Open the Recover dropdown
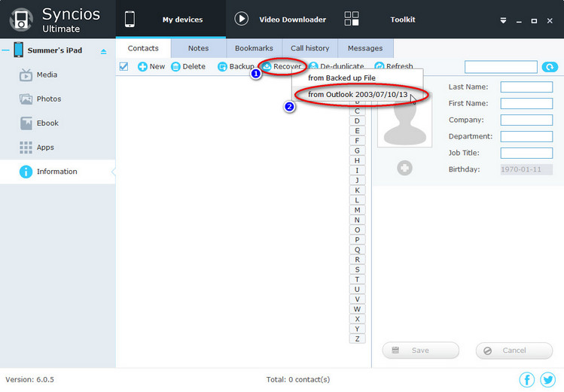564x392 pixels. coord(282,66)
